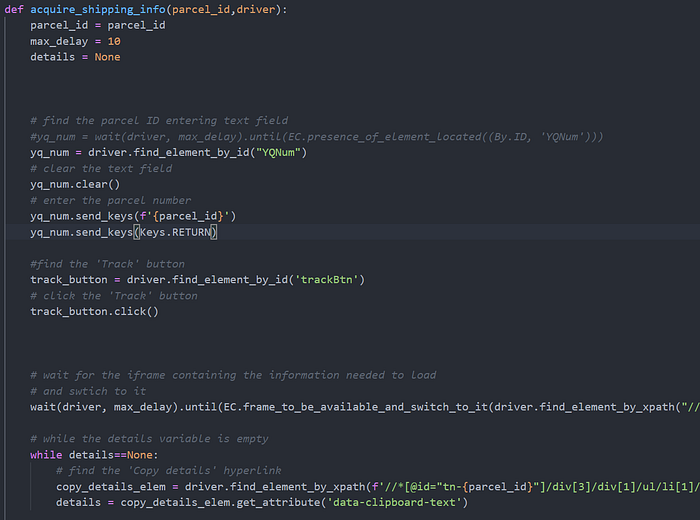Image resolution: width=700 pixels, height=520 pixels.
Task: Click 'None' on the details assignment line
Action: (x=107, y=57)
